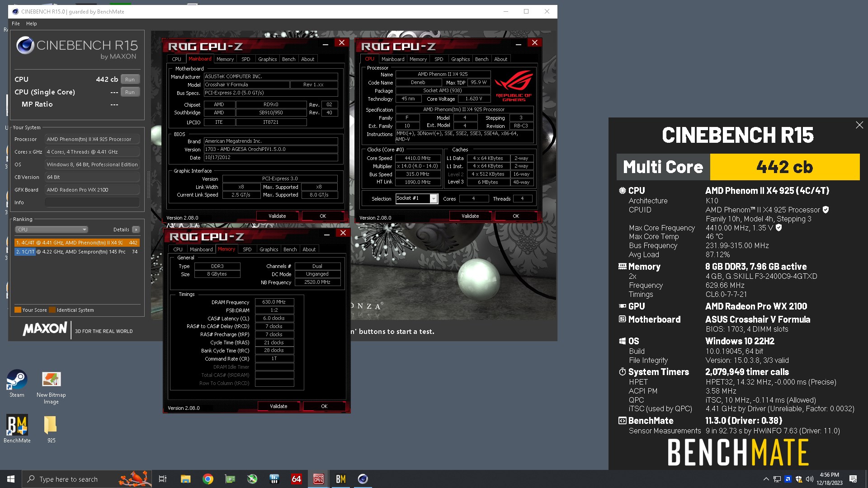Select ranking entry for AMD Sempron 145
Viewport: 868px width, 488px height.
point(77,252)
